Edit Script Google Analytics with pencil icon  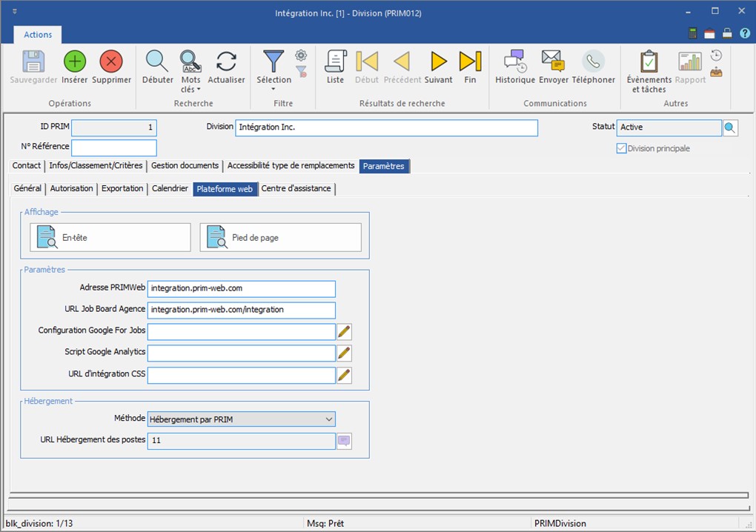coord(344,353)
